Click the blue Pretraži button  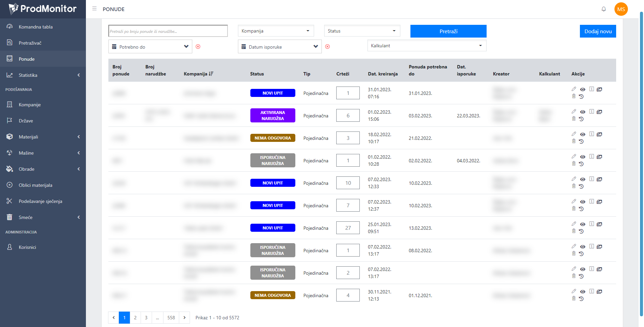[448, 31]
